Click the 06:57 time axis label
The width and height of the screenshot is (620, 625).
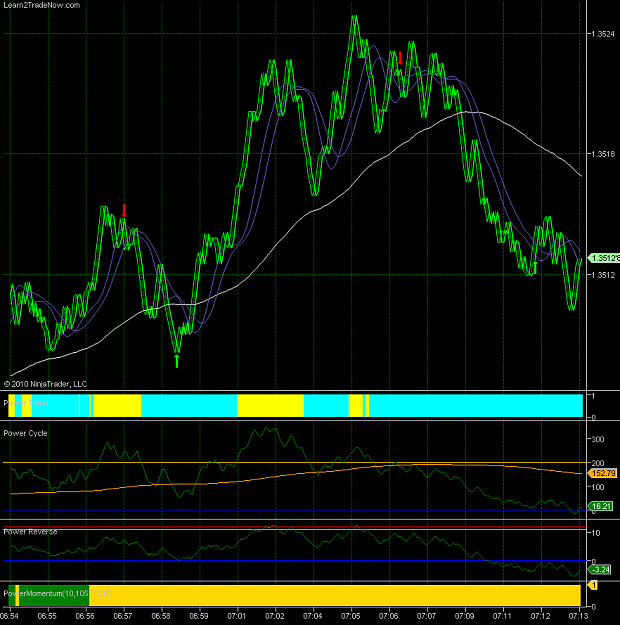(x=123, y=616)
